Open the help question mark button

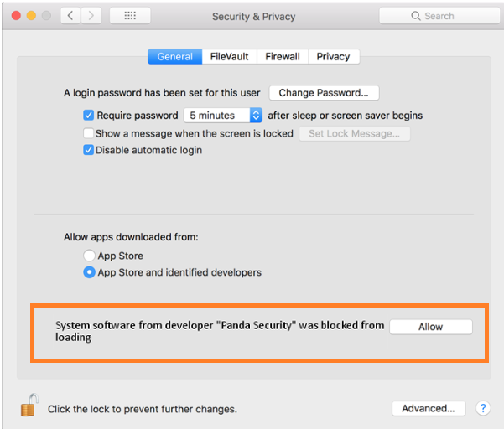coord(483,408)
